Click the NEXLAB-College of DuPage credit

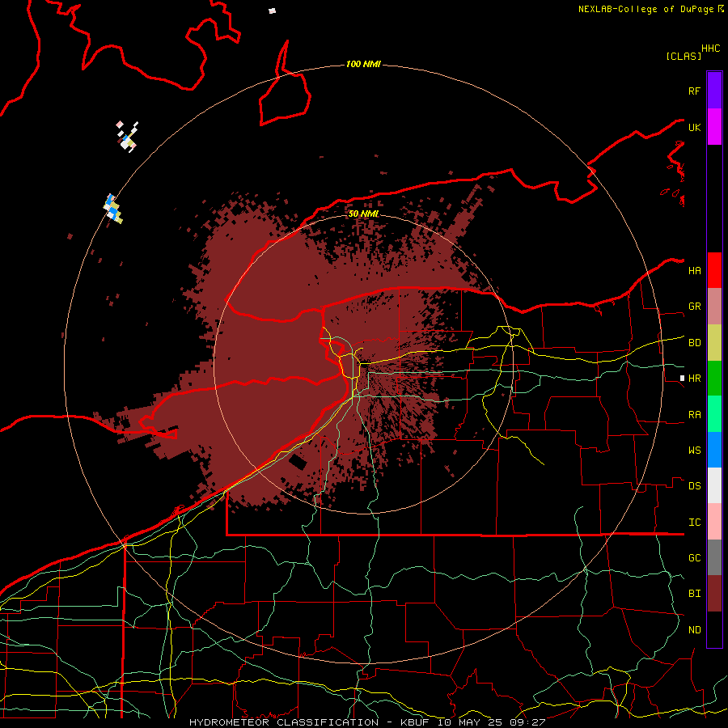[650, 9]
